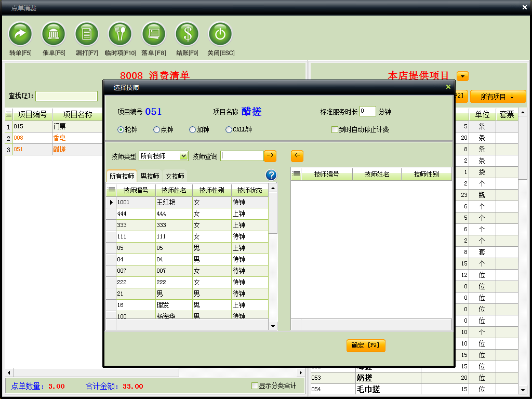Click the 单位 column header
532x399 pixels.
coord(482,115)
